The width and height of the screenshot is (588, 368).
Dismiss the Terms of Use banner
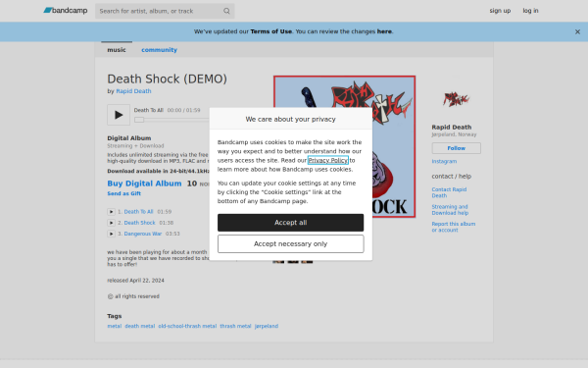577,32
